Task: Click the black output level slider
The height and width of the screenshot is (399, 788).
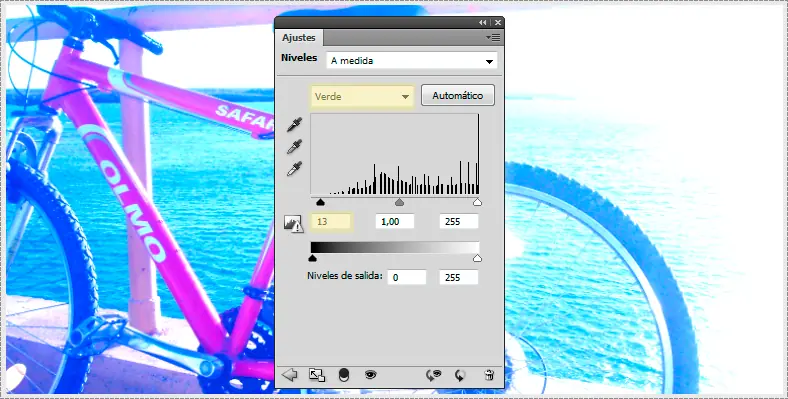Action: [313, 258]
